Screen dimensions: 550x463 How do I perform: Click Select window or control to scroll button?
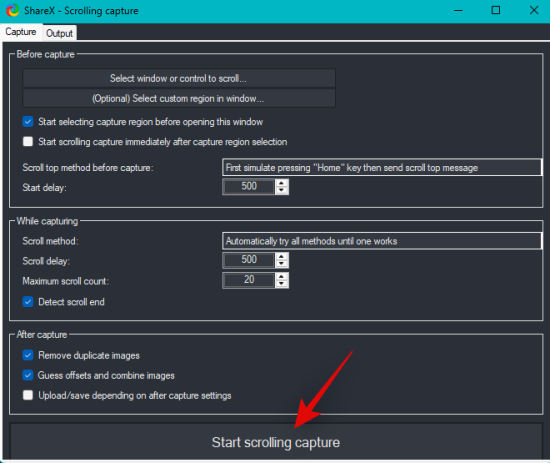(179, 78)
